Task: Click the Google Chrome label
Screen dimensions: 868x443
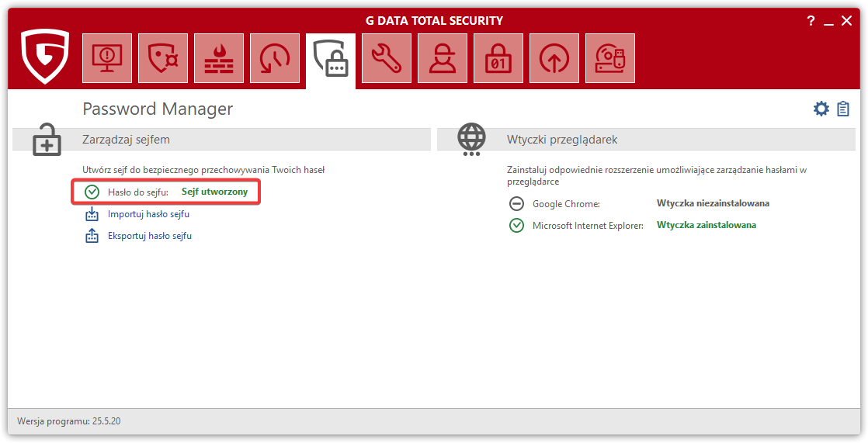Action: (x=566, y=203)
